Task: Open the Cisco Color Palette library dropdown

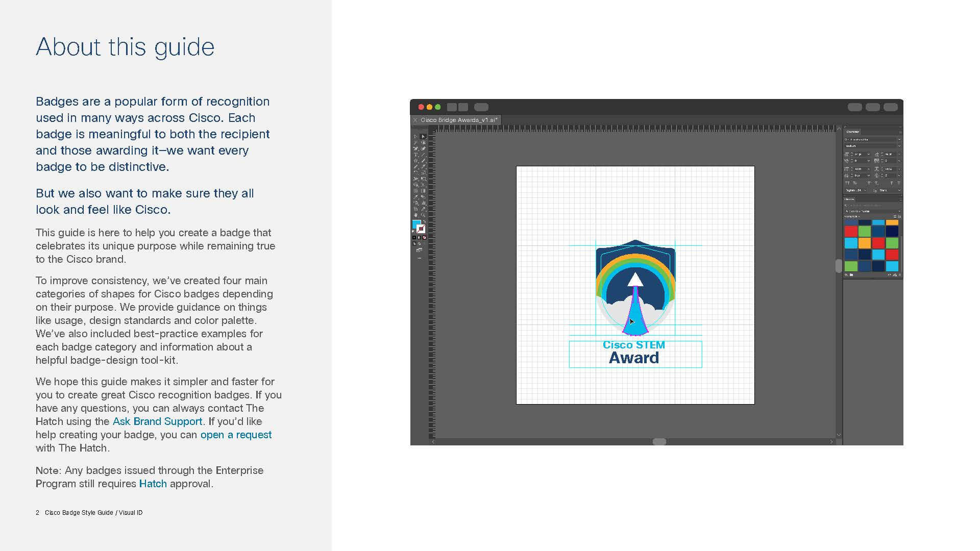Action: pos(873,211)
